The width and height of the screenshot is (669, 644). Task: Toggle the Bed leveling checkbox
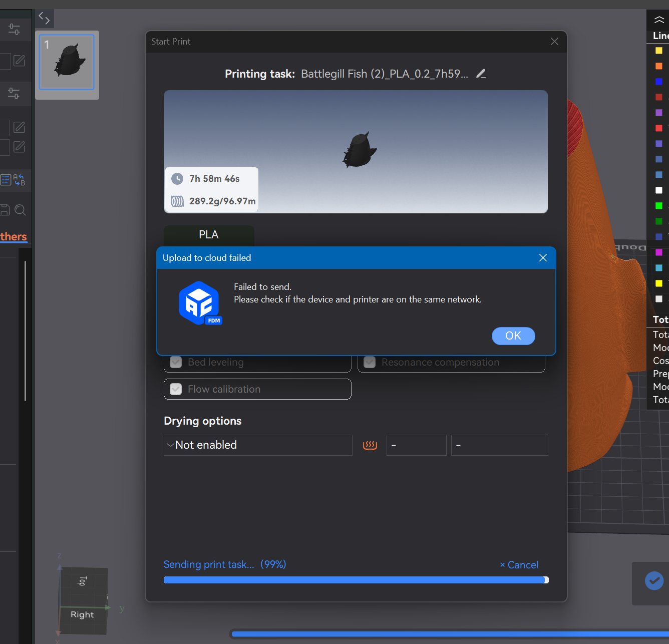click(176, 362)
